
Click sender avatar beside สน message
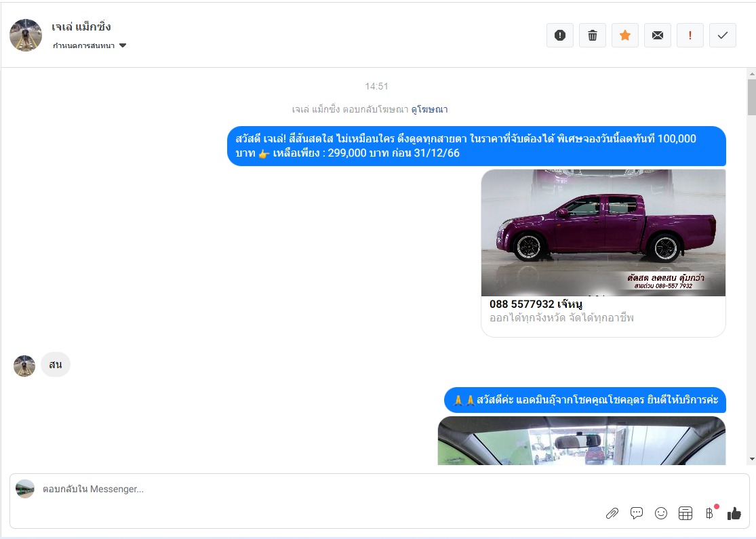tap(24, 366)
